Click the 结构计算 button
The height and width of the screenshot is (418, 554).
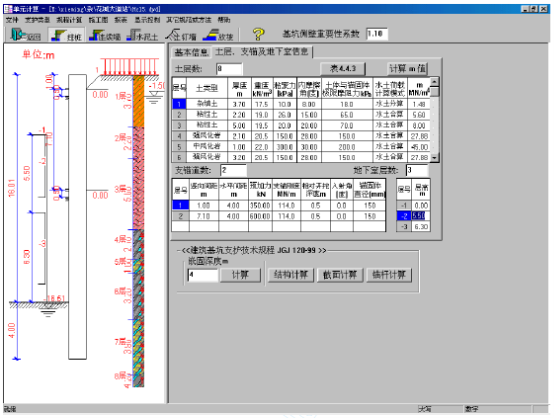pyautogui.click(x=291, y=275)
